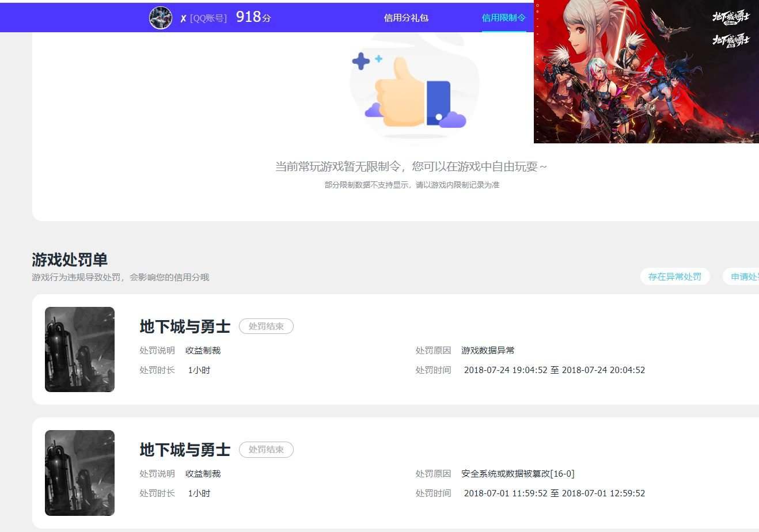The width and height of the screenshot is (759, 532).
Task: Click the game thumbnail of the 2018-07-01 penalty
Action: pos(79,473)
